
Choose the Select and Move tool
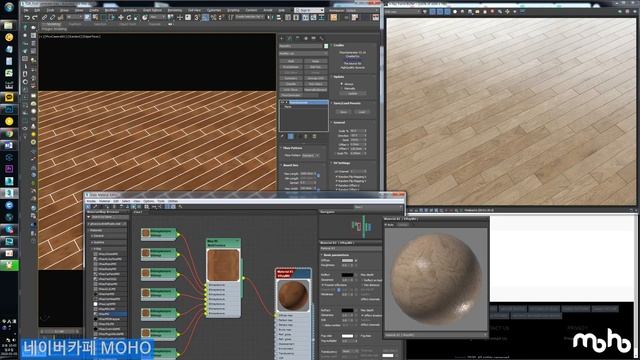[x=121, y=18]
